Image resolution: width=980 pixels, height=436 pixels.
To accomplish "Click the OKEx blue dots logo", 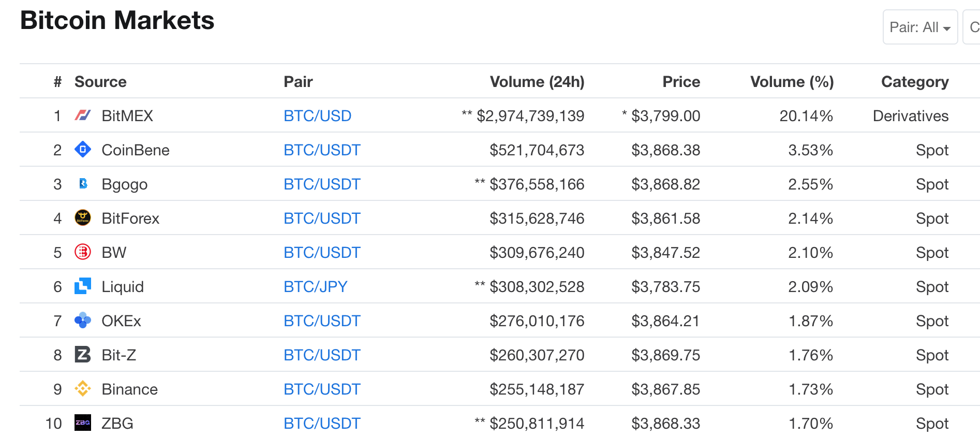I will tap(83, 321).
